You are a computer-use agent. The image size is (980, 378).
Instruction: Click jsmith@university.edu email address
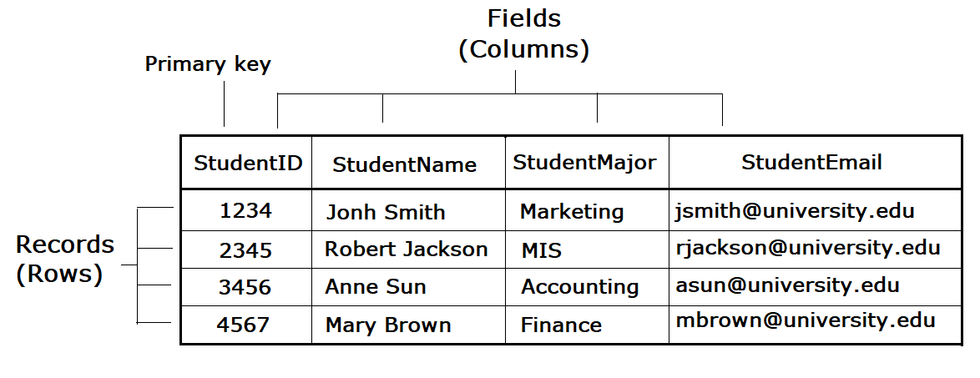795,210
